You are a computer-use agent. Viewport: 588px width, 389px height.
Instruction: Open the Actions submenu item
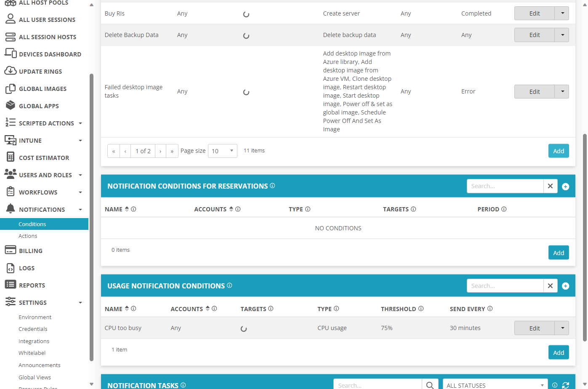[x=28, y=236]
